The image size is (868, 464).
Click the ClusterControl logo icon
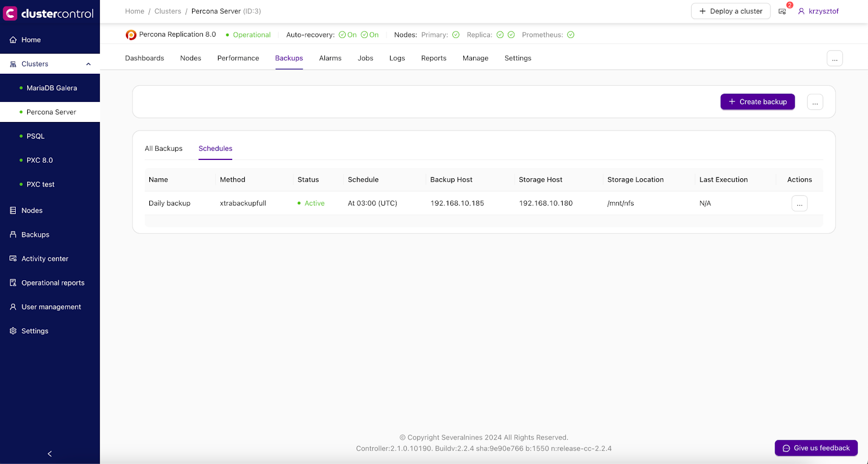tap(10, 14)
